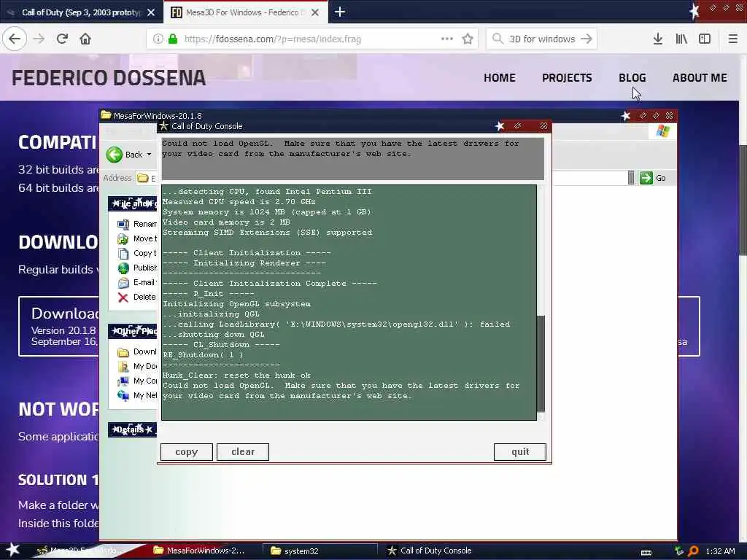
Task: Open Downloads folder in Other Places
Action: pyautogui.click(x=136, y=352)
